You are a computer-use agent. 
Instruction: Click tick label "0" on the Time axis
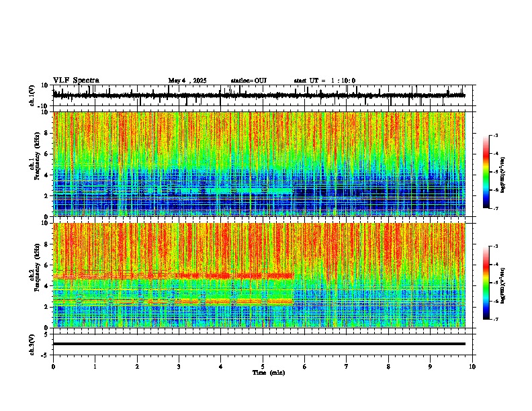(53, 366)
